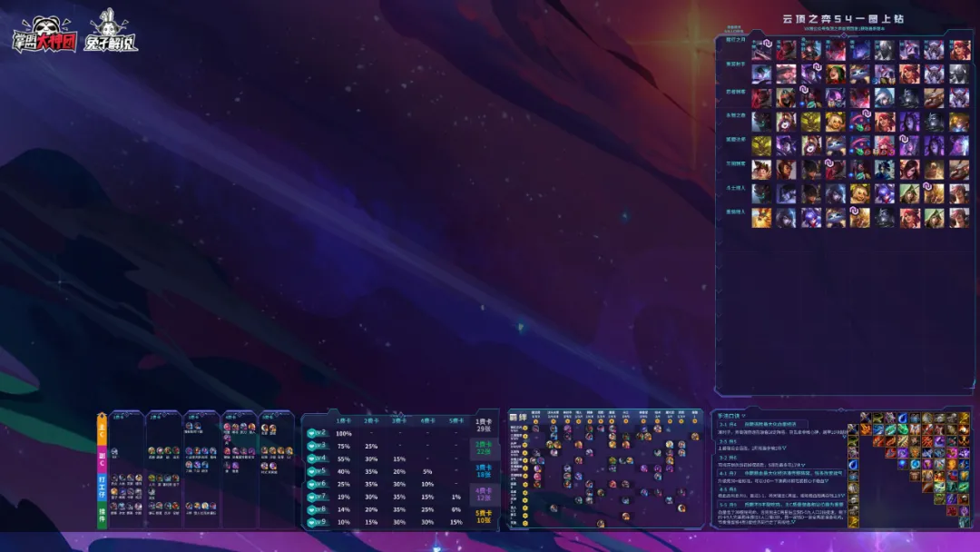Click the yellow glove icon ending item grid top row
This screenshot has height=552, width=980.
point(964,417)
